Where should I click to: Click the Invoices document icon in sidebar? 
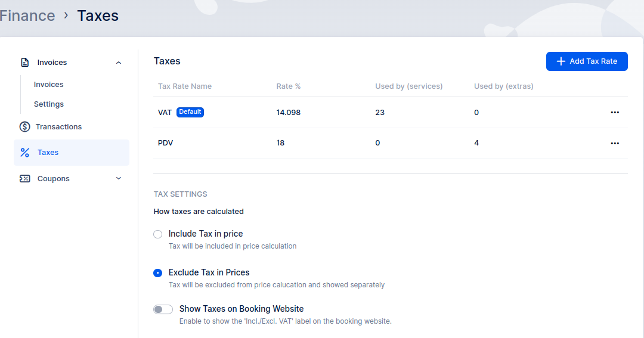point(24,63)
